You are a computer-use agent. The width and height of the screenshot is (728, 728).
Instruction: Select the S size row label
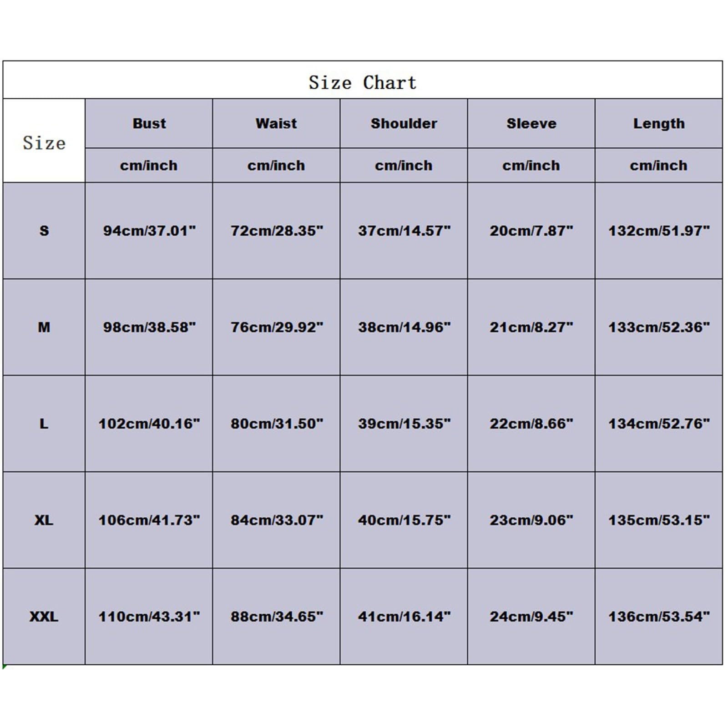pos(44,231)
